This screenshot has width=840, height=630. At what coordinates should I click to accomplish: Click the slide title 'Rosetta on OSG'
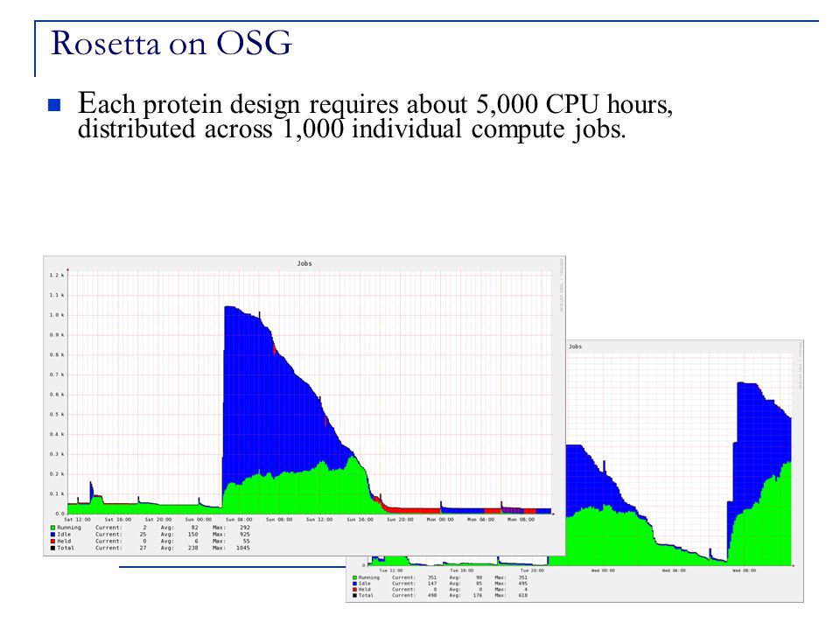click(x=171, y=43)
